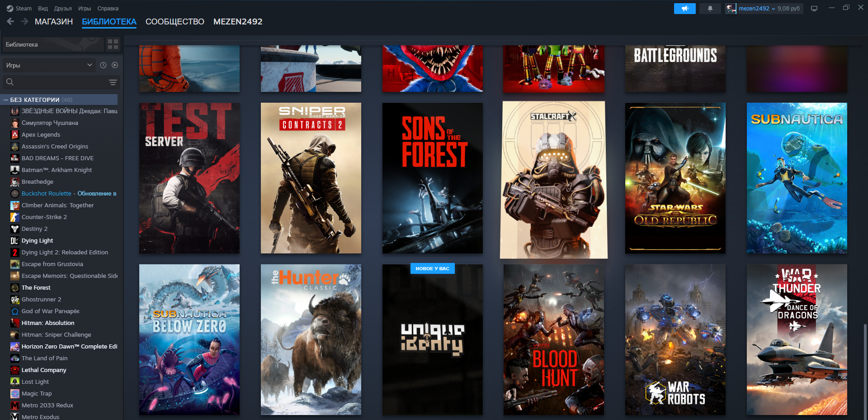
Task: Open the Игры menu
Action: pyautogui.click(x=85, y=8)
